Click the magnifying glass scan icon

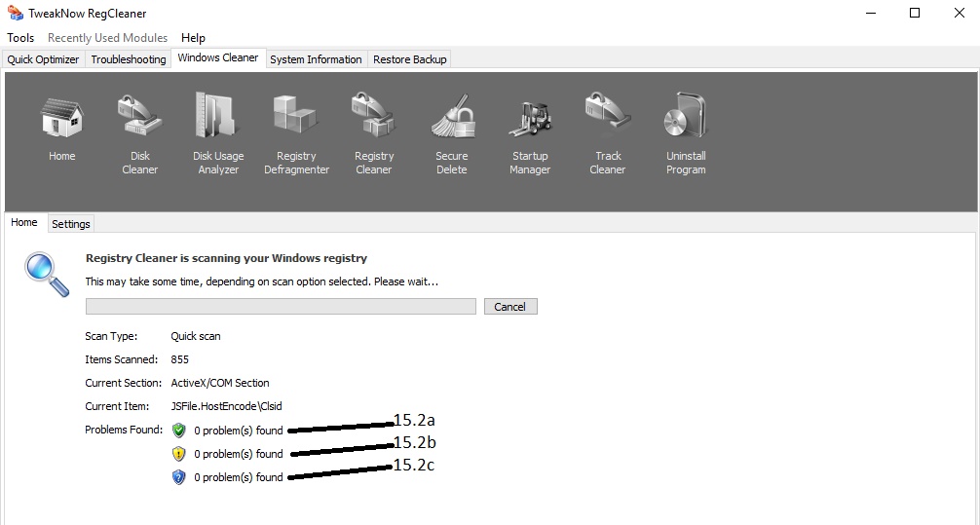click(47, 274)
